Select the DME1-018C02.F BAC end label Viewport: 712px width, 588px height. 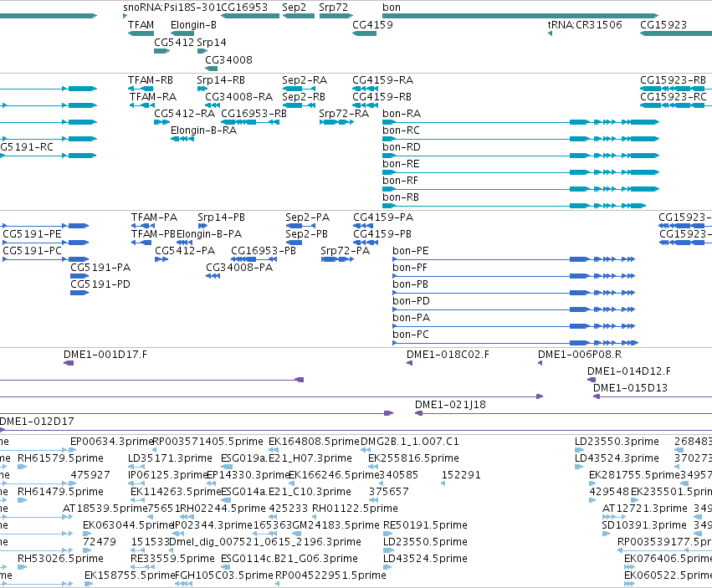coord(448,355)
